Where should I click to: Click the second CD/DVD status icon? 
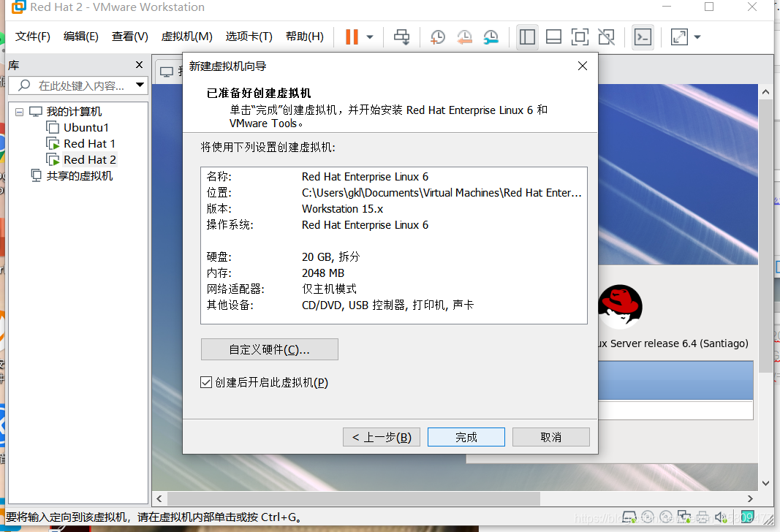point(666,517)
